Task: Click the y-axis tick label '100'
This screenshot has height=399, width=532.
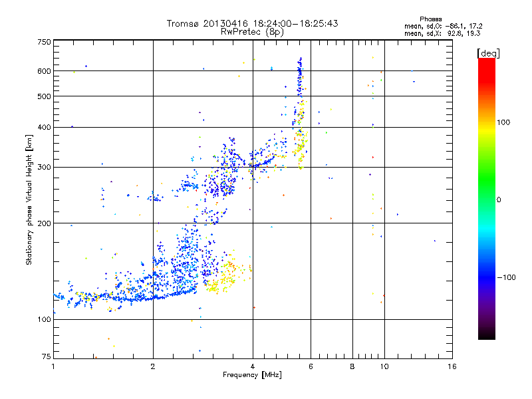Action: [x=44, y=319]
